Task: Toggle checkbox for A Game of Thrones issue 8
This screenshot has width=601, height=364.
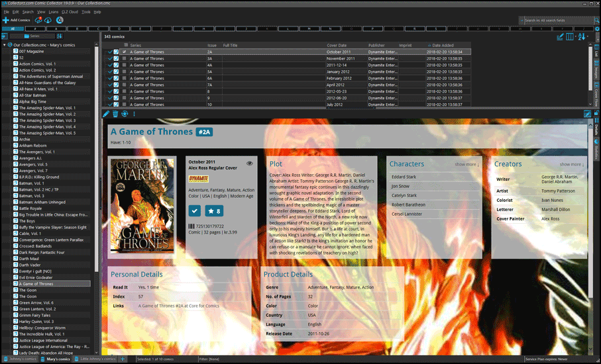Action: [x=124, y=91]
